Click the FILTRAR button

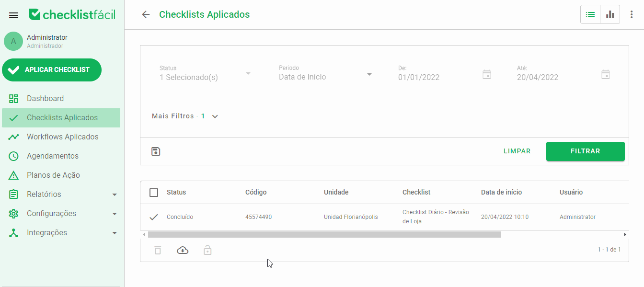[x=585, y=151]
